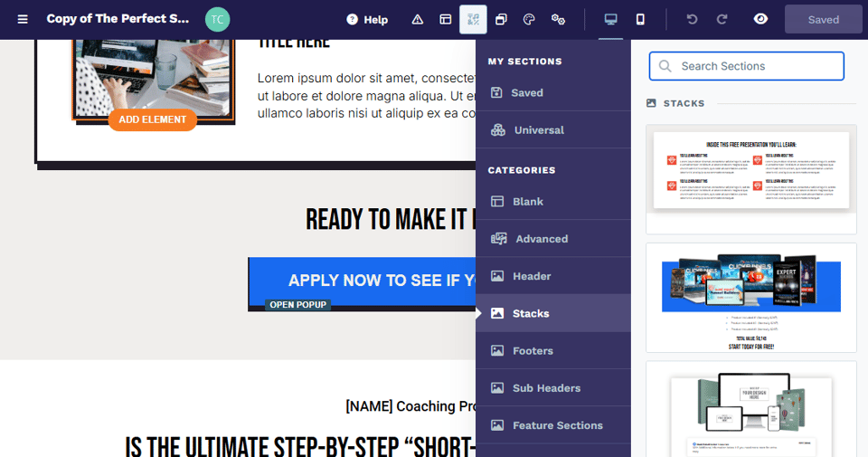Select the [NAME] Coaching Program text

(x=410, y=406)
